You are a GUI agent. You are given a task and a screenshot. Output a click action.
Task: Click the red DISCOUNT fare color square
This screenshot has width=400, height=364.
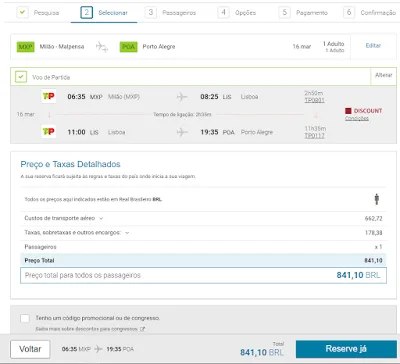(x=348, y=111)
